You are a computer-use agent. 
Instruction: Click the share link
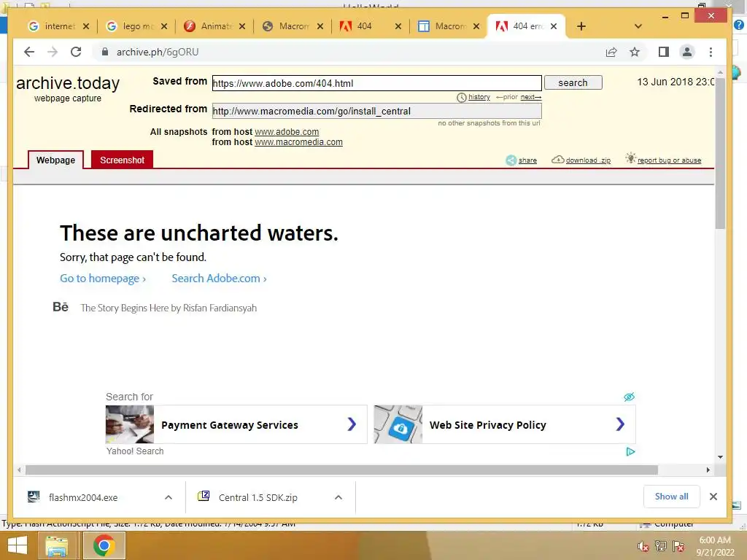(x=527, y=160)
